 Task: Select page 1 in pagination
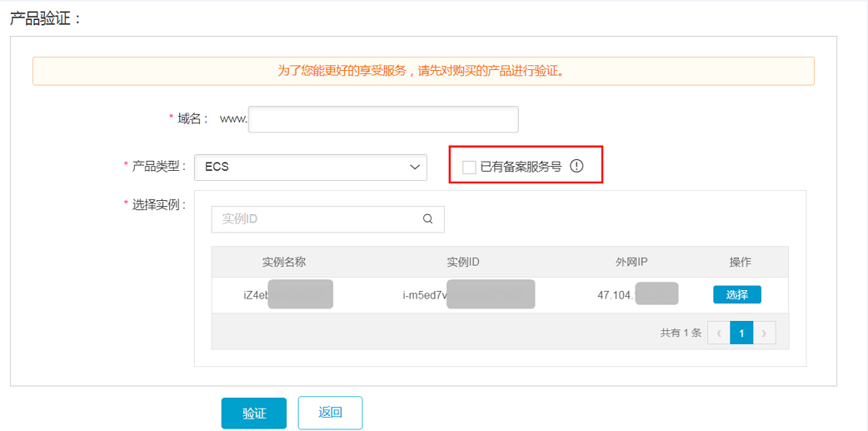click(741, 333)
